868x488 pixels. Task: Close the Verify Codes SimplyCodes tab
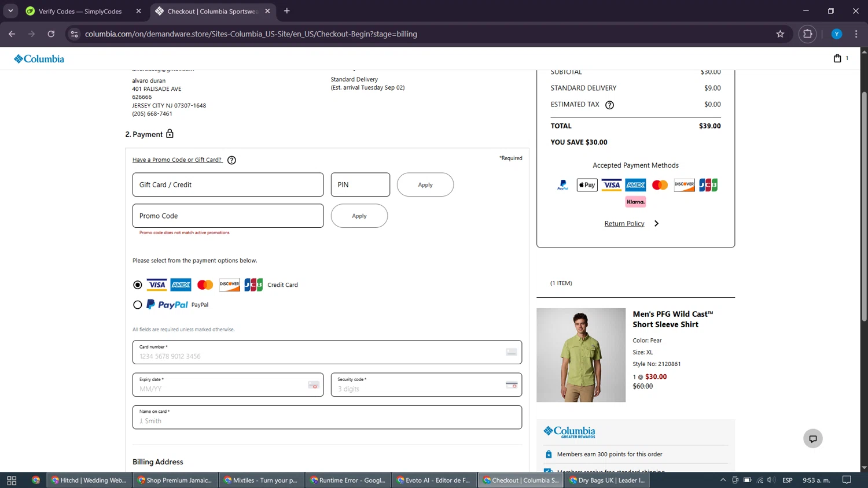[x=138, y=11]
